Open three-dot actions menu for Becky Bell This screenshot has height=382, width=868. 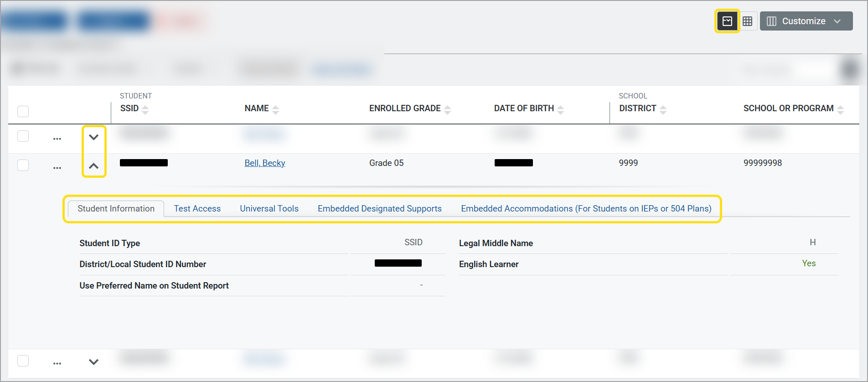click(57, 168)
